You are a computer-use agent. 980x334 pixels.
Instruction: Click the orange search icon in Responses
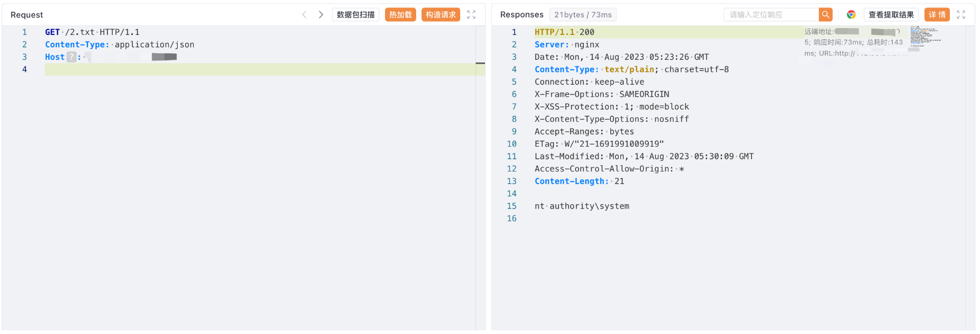825,15
